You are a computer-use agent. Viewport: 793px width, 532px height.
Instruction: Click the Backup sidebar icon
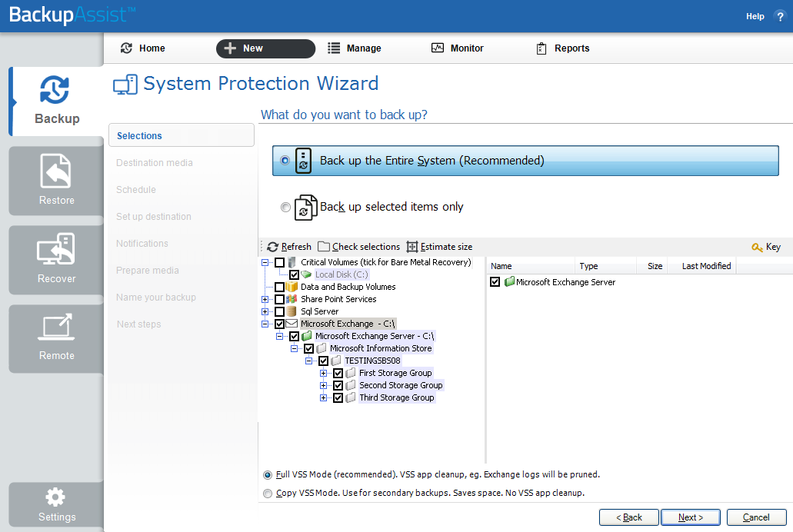[54, 90]
